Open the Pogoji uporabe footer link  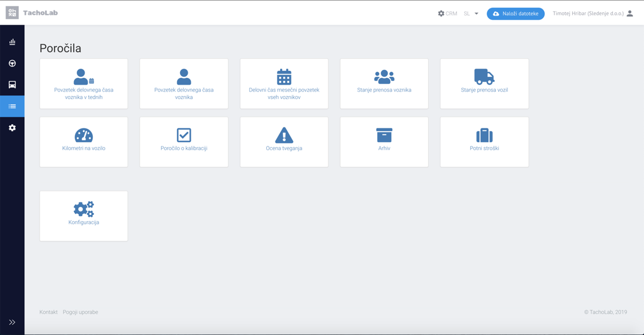[80, 312]
